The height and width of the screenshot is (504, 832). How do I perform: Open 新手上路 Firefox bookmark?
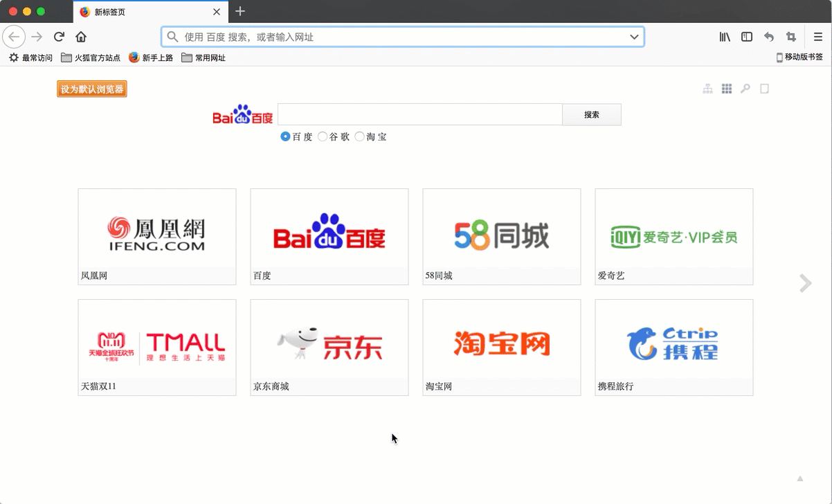point(151,57)
